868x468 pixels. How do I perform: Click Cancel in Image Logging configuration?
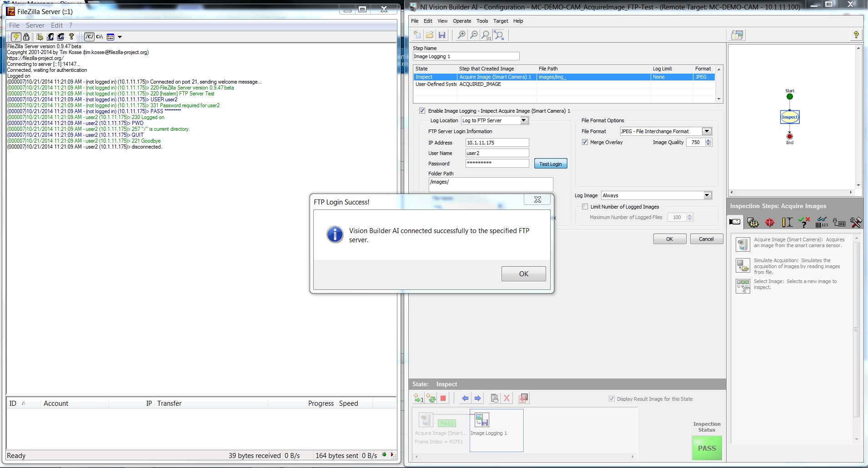(x=706, y=239)
